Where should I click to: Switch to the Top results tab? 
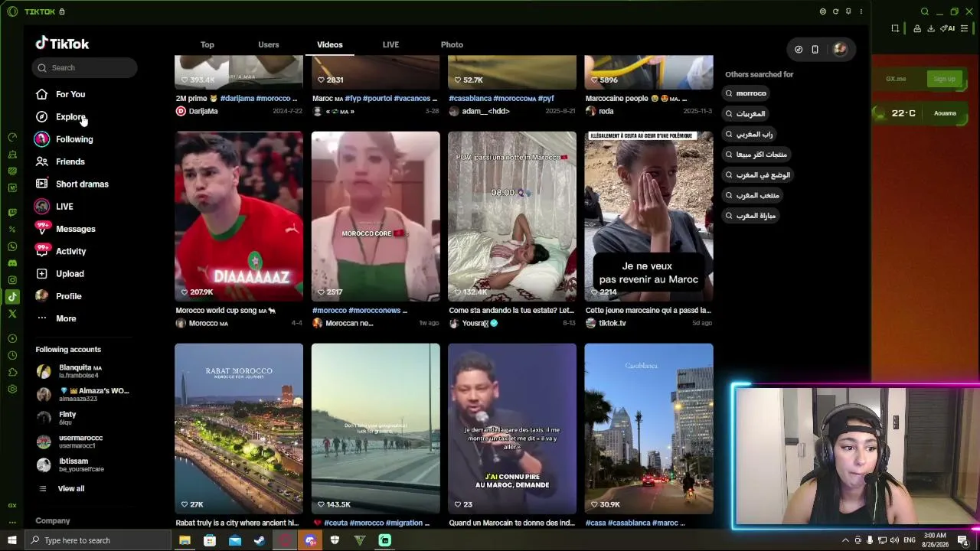pos(207,44)
